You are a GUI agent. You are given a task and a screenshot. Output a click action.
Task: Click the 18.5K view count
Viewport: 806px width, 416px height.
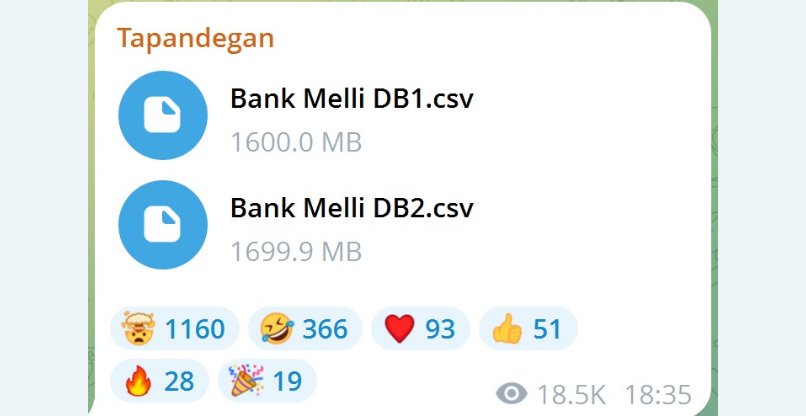click(x=571, y=395)
